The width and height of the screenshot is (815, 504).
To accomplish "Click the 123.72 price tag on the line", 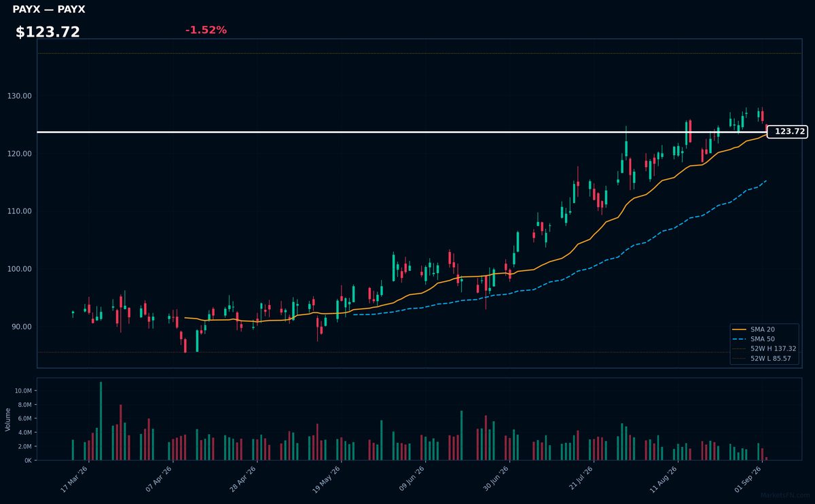I will [787, 132].
